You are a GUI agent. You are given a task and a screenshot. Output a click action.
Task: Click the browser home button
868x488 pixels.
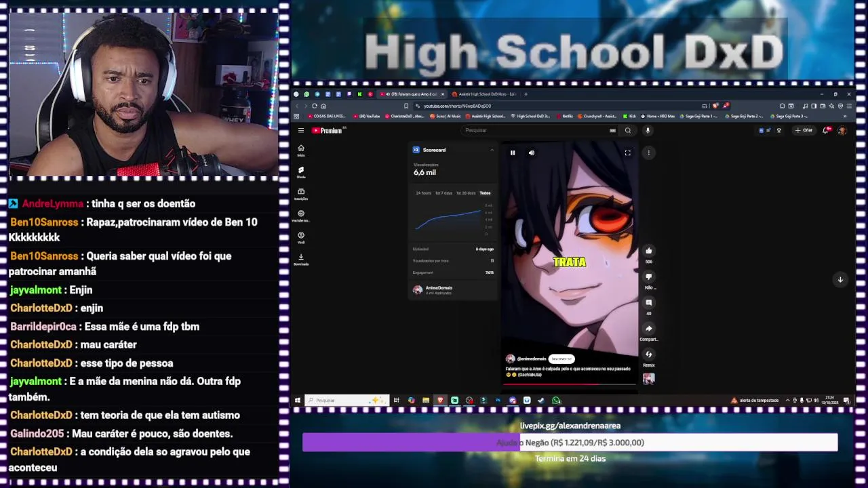tap(323, 106)
